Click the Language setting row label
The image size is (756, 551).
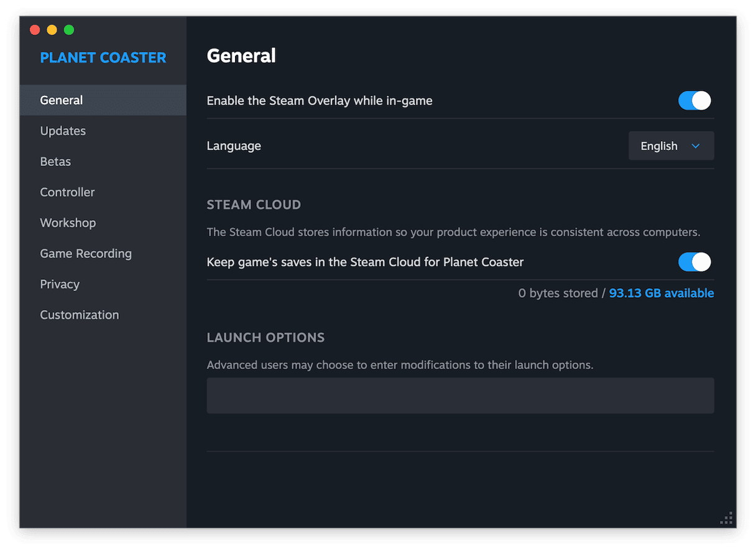pos(234,146)
